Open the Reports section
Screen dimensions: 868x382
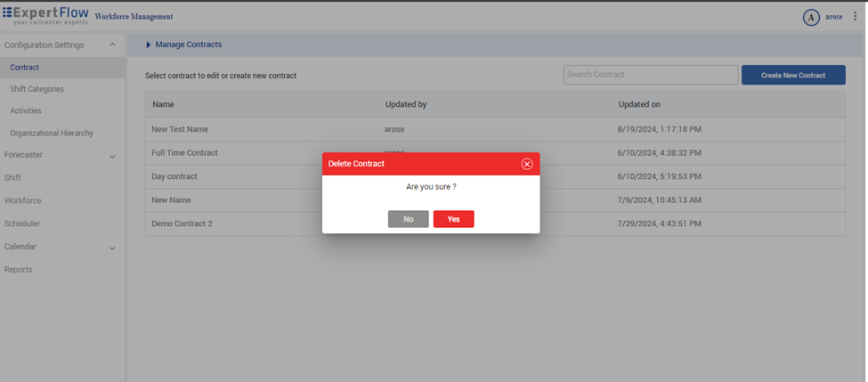click(x=18, y=270)
